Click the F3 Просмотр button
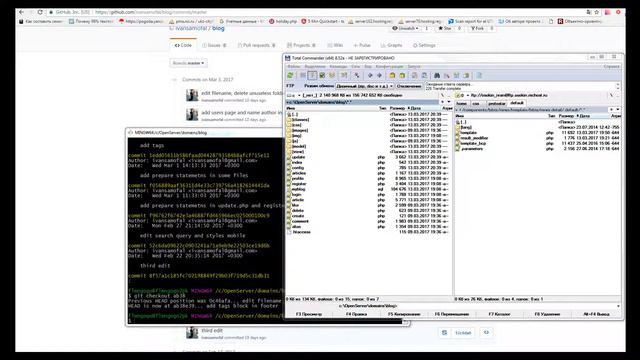This screenshot has height=360, width=640. (x=309, y=314)
